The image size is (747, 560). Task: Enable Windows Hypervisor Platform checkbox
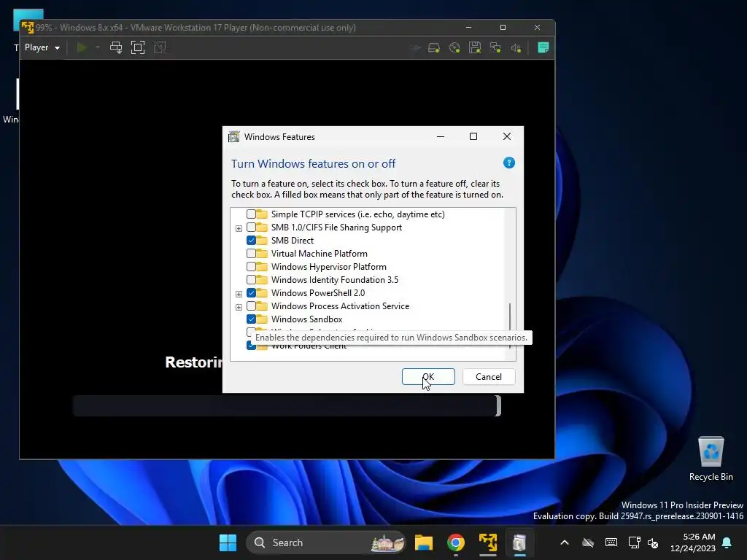coord(251,267)
